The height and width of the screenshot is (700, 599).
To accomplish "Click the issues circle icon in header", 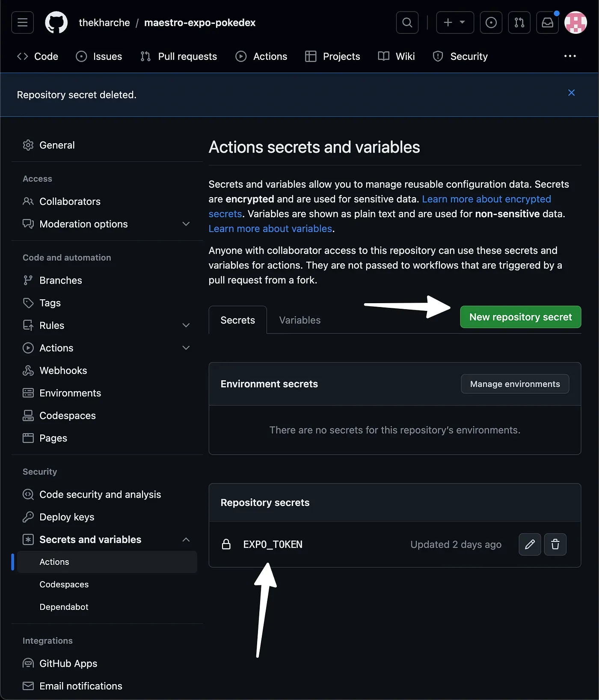I will point(491,23).
